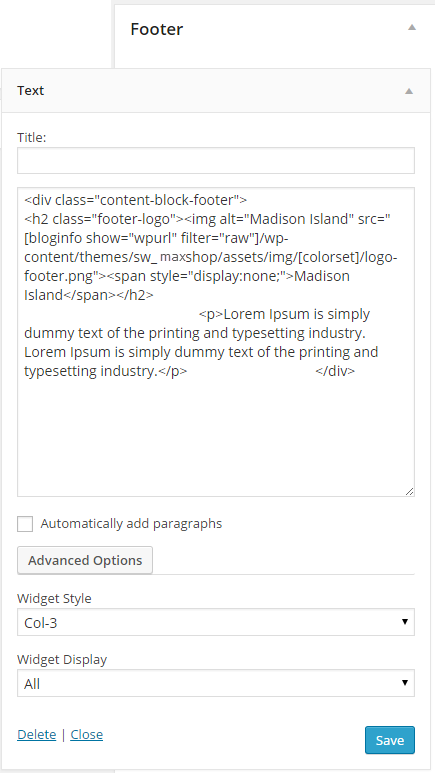
Task: Select the Col-3 Widget Style combo box
Action: pos(216,622)
